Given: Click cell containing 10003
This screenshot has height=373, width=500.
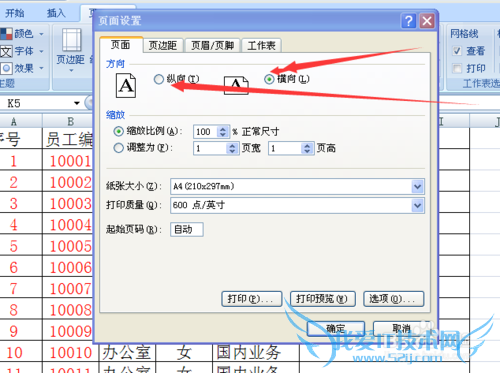Looking at the screenshot, I should tap(68, 203).
